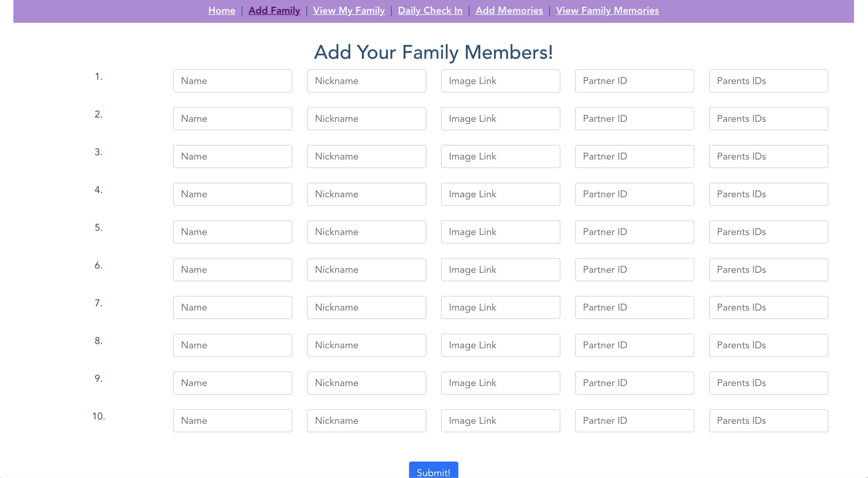Image resolution: width=868 pixels, height=478 pixels.
Task: Focus the Nickname field in row 2
Action: [x=366, y=118]
